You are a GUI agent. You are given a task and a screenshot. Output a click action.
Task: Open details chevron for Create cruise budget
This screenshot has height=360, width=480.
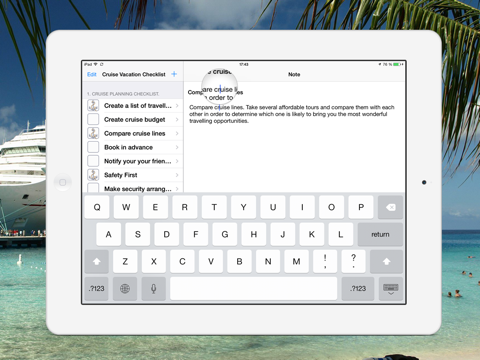click(177, 119)
